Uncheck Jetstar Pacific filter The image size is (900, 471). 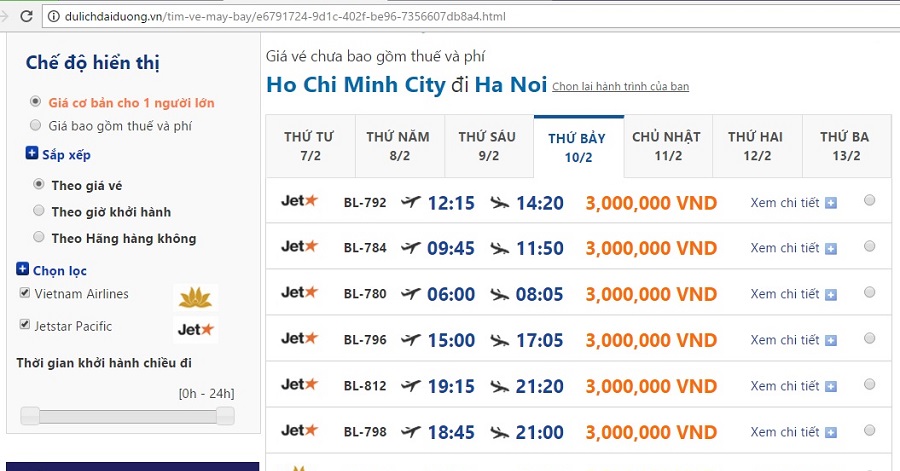(x=25, y=324)
